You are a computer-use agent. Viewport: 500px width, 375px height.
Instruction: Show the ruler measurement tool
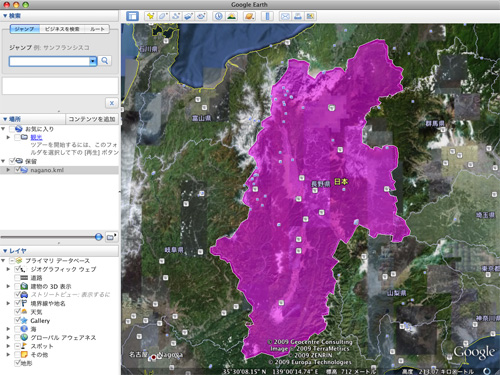pos(267,16)
